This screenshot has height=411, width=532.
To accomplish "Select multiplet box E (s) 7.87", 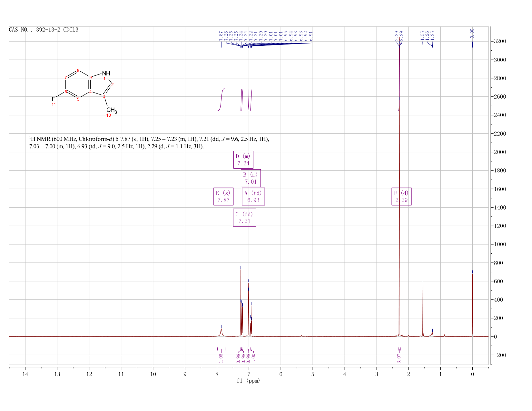I will tap(223, 196).
